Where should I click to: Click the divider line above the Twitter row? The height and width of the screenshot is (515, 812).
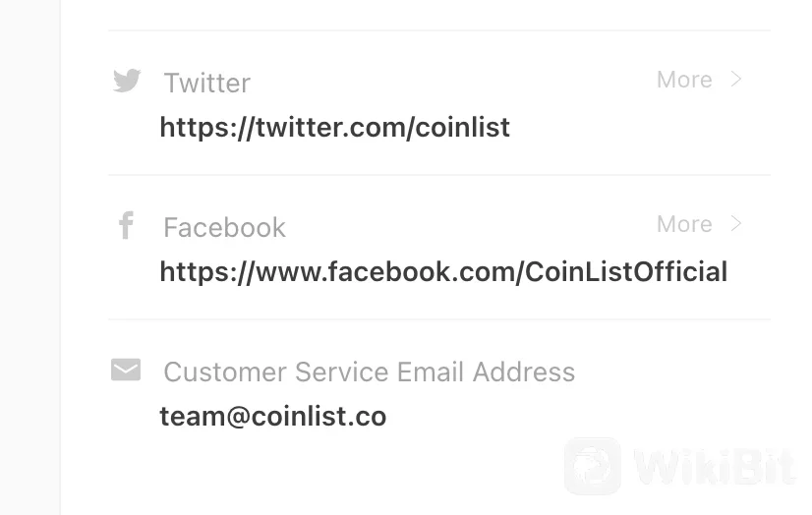438,30
